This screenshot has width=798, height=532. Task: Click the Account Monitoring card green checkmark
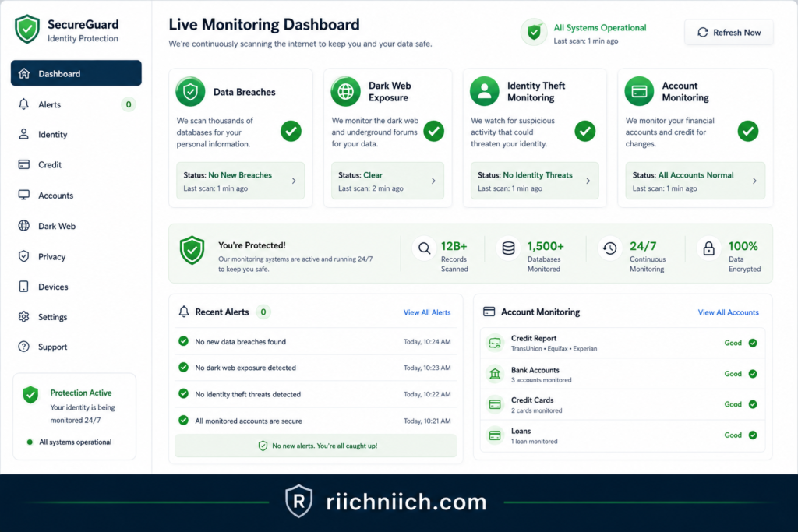(748, 131)
